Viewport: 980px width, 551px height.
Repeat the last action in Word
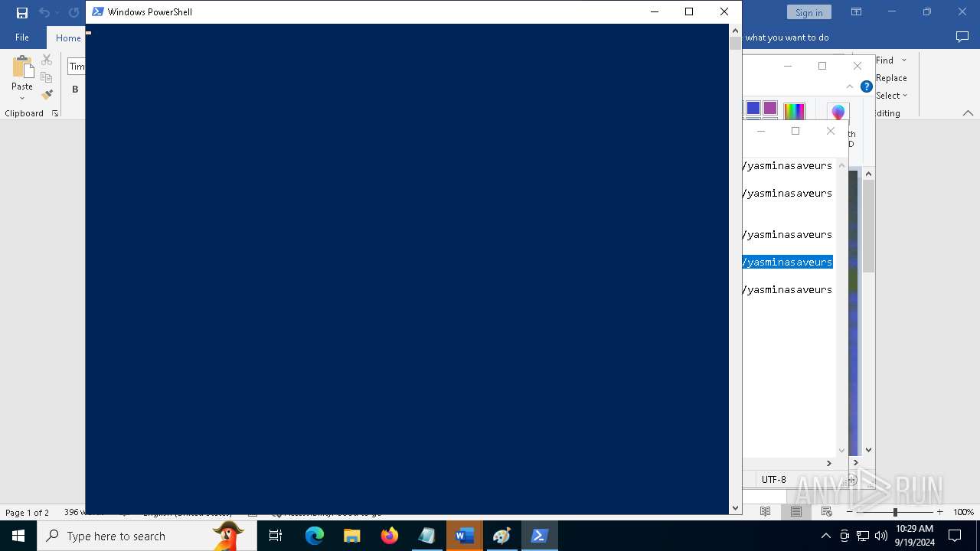coord(73,12)
